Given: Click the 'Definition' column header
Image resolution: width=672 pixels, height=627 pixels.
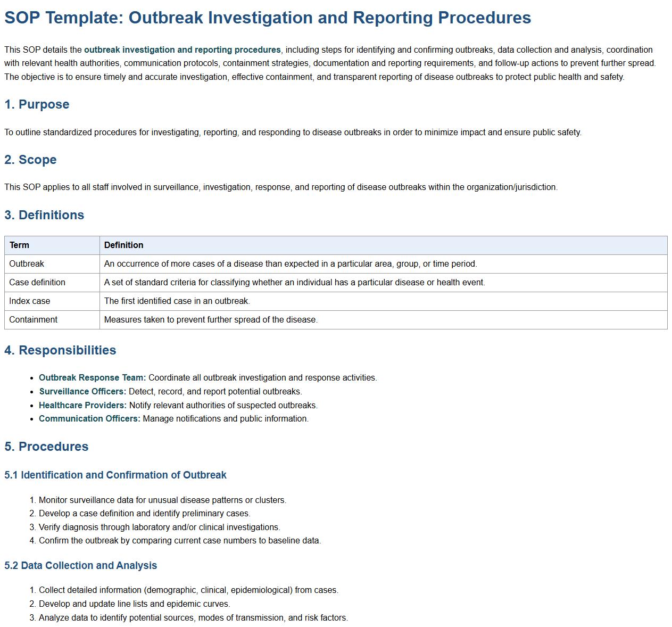Looking at the screenshot, I should tap(123, 245).
